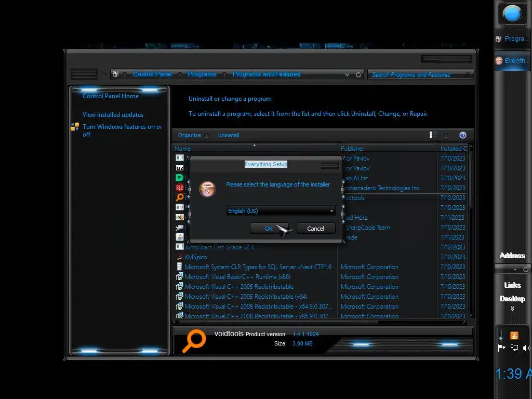
Task: Sort programs by the Name column
Action: pos(255,148)
